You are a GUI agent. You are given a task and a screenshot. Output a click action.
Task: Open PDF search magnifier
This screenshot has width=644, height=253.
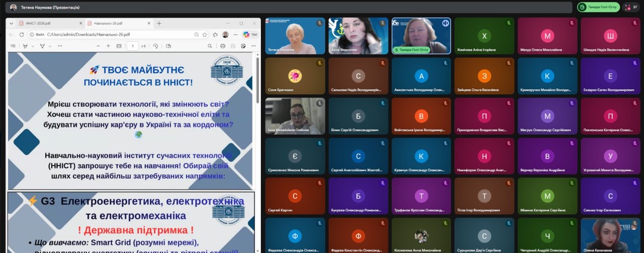(x=210, y=46)
